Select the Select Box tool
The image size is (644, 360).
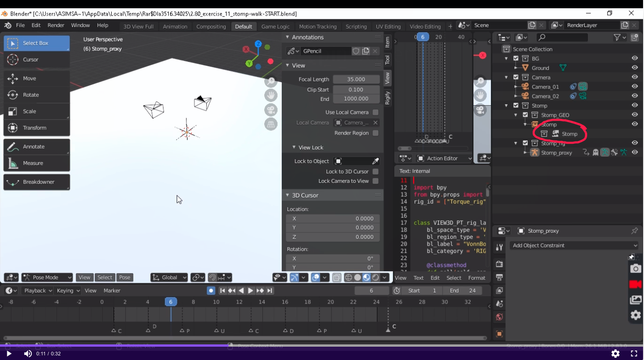tap(37, 43)
